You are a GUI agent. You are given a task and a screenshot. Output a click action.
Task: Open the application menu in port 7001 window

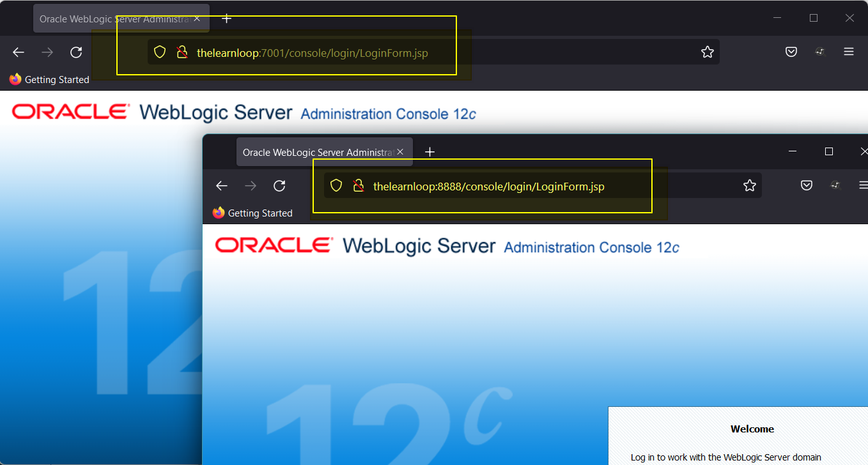(x=849, y=52)
